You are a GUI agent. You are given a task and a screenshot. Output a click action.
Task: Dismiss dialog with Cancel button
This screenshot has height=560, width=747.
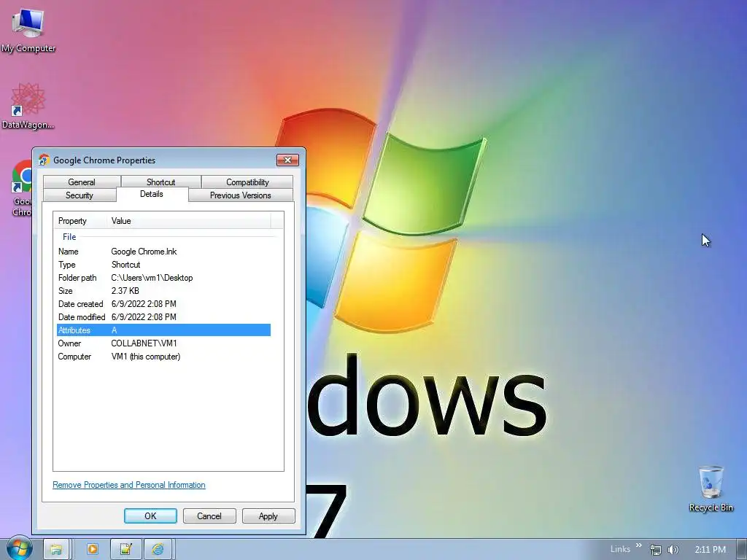pyautogui.click(x=209, y=516)
